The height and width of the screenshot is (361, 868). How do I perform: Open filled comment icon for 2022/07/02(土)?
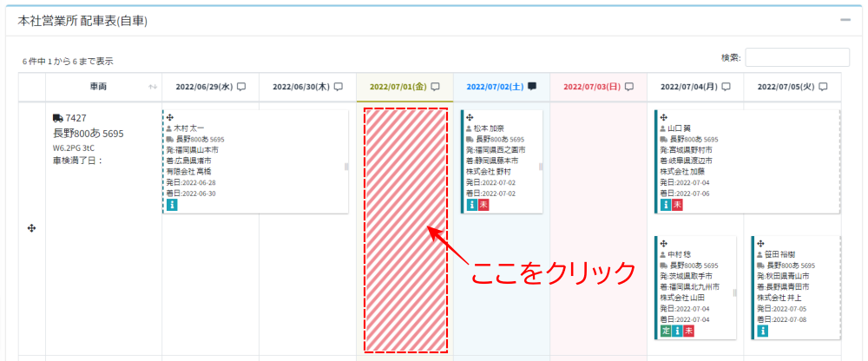coord(532,87)
